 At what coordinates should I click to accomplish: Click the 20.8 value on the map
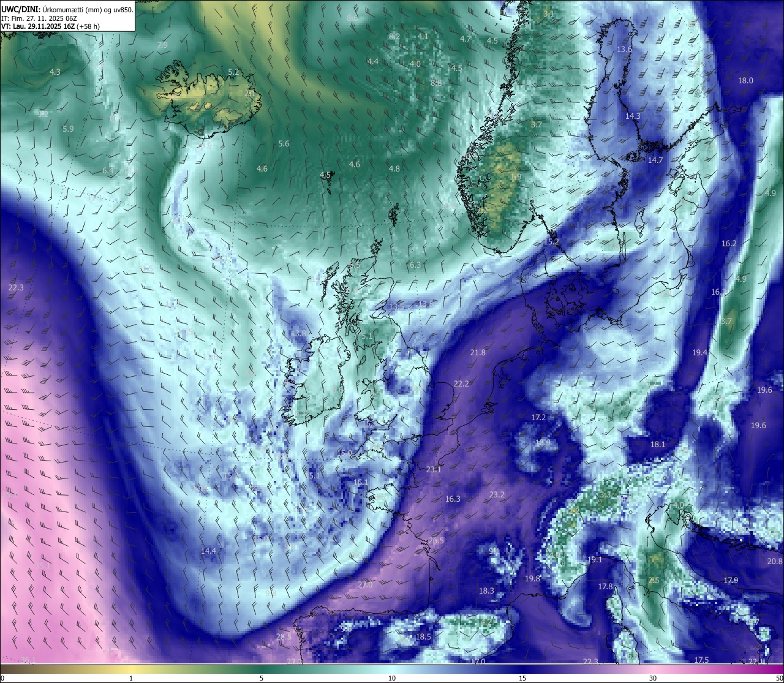tap(775, 562)
